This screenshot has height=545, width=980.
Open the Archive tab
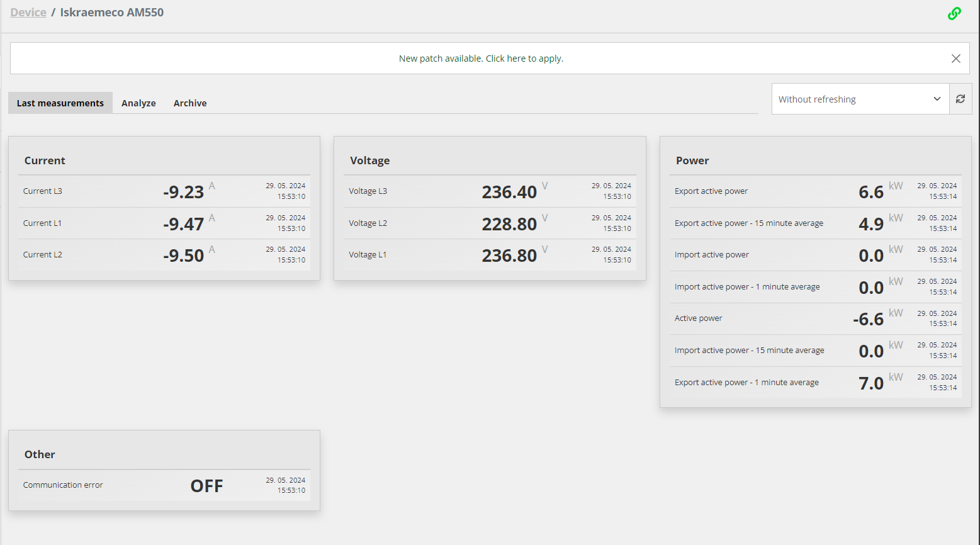click(190, 103)
